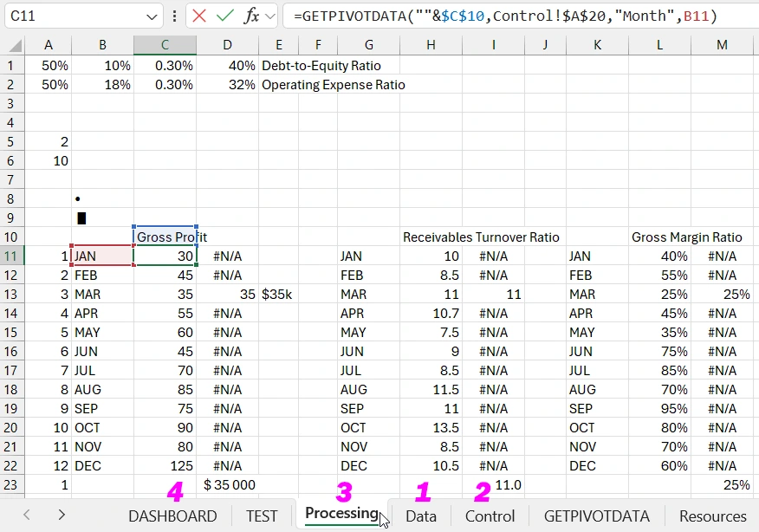Open the Resources sheet
Image resolution: width=759 pixels, height=532 pixels.
712,516
